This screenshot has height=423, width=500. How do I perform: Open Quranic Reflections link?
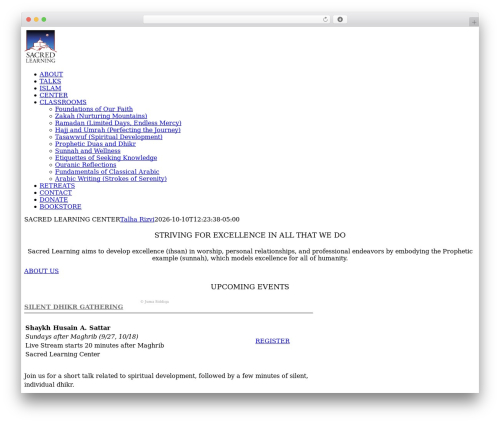click(86, 165)
